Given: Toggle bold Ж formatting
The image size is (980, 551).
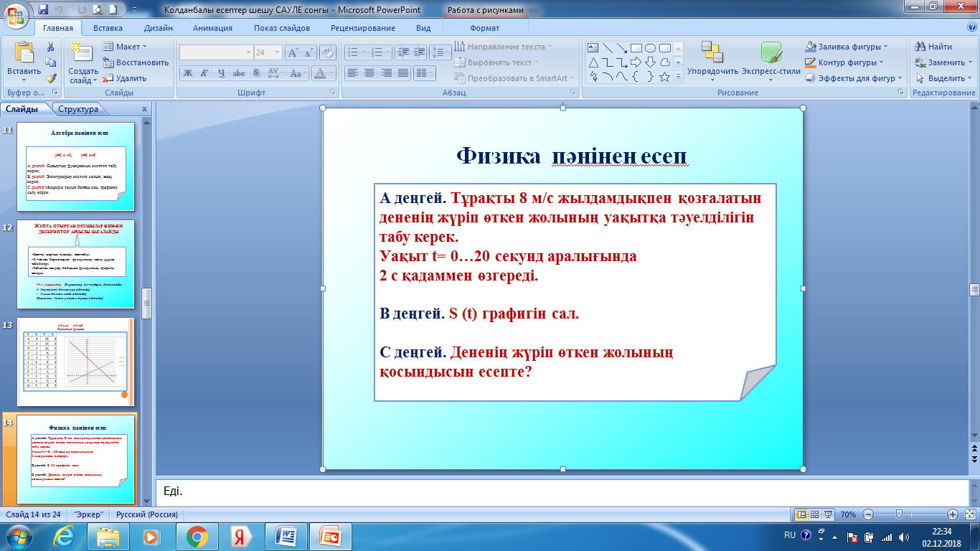Looking at the screenshot, I should (x=187, y=73).
